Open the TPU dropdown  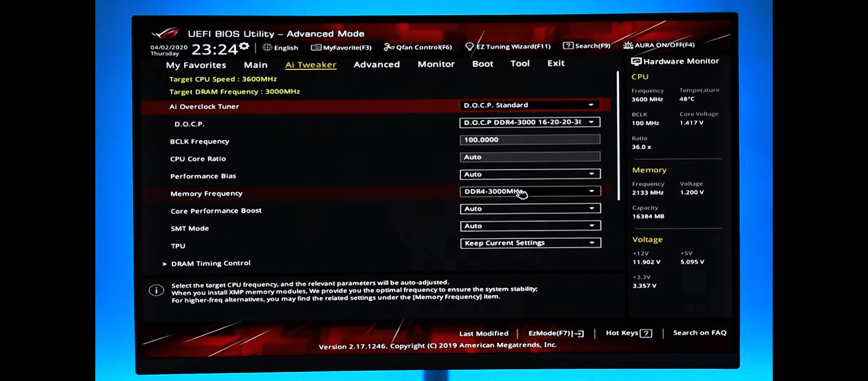tap(531, 243)
